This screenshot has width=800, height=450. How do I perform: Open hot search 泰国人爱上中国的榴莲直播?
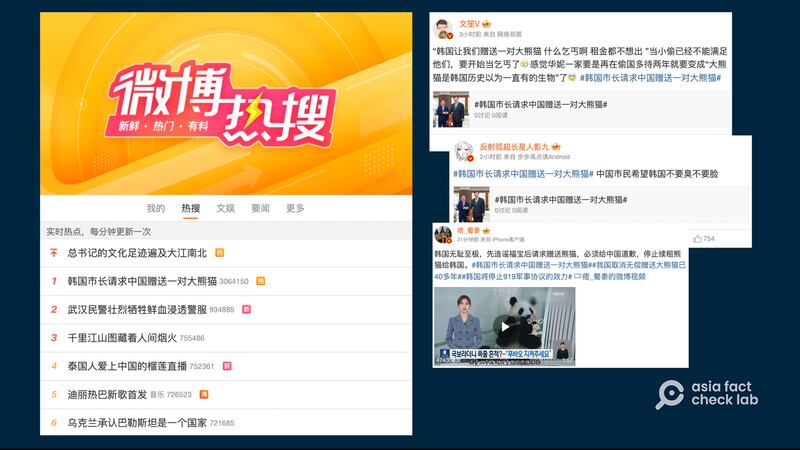127,366
